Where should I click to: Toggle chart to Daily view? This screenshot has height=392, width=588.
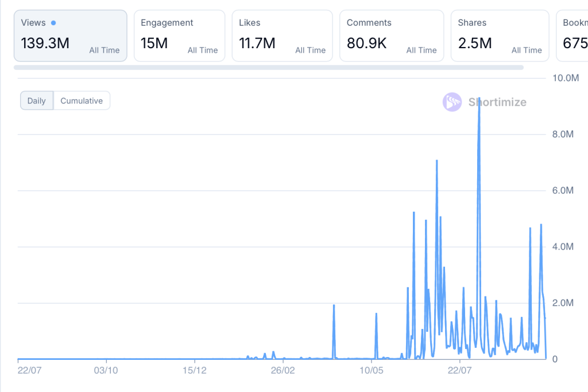(37, 101)
